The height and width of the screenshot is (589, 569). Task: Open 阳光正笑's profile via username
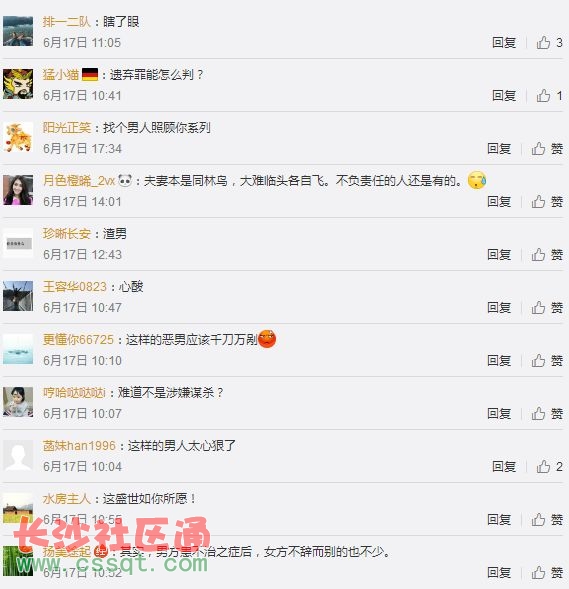click(x=67, y=128)
